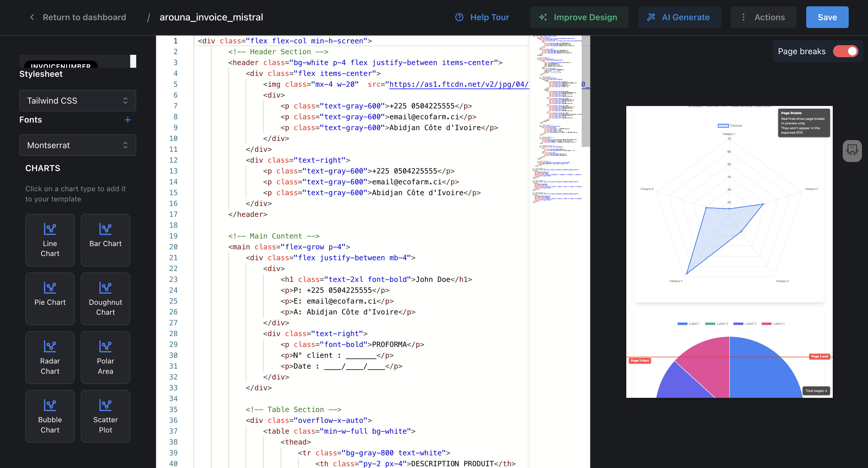Click line number 1 in the gutter

(x=175, y=41)
